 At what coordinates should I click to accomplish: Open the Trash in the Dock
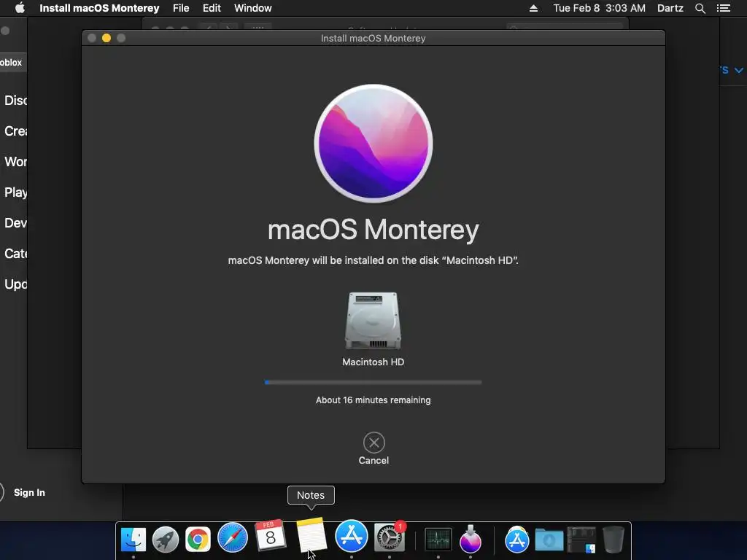coord(613,540)
